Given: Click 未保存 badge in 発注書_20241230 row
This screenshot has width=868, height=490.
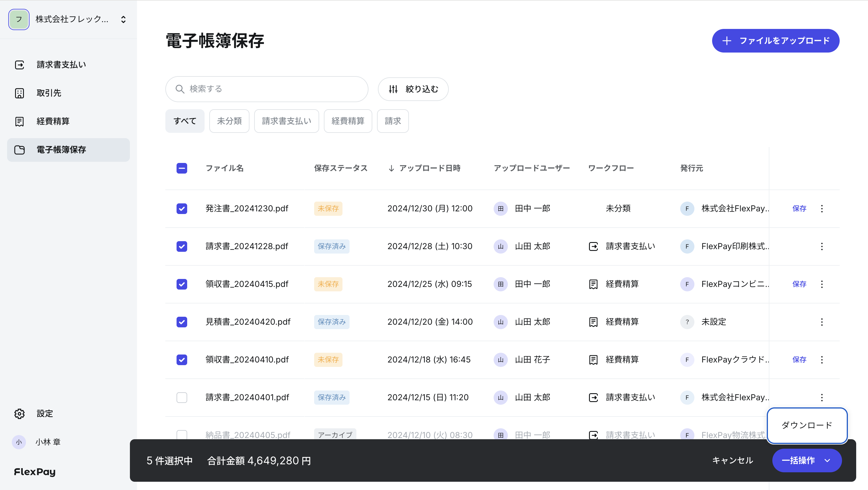Looking at the screenshot, I should click(x=328, y=209).
